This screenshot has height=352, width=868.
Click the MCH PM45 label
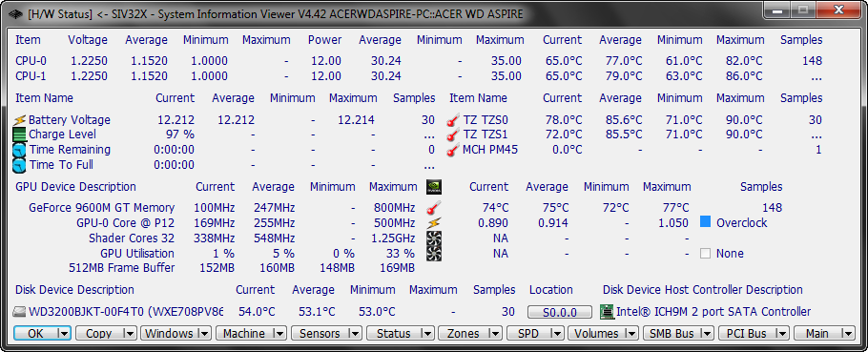point(490,150)
